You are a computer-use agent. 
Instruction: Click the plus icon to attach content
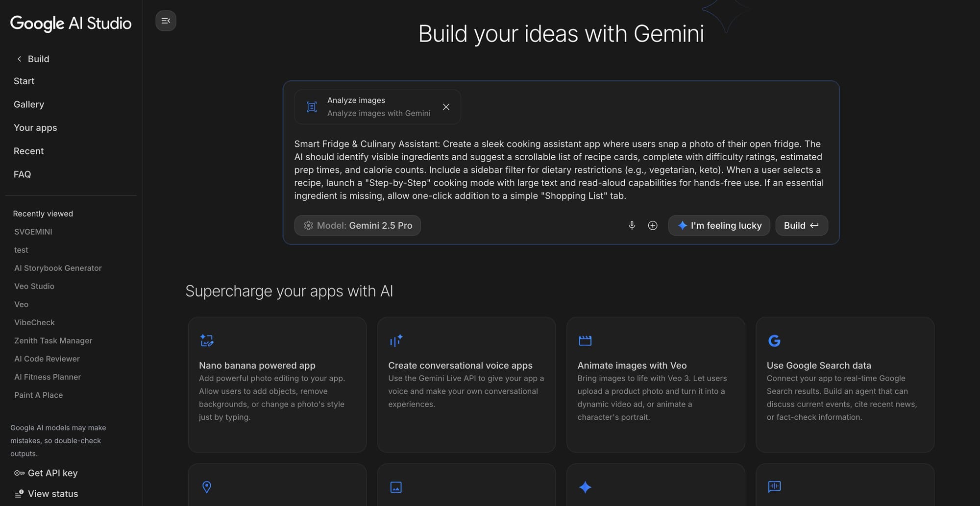coord(652,225)
